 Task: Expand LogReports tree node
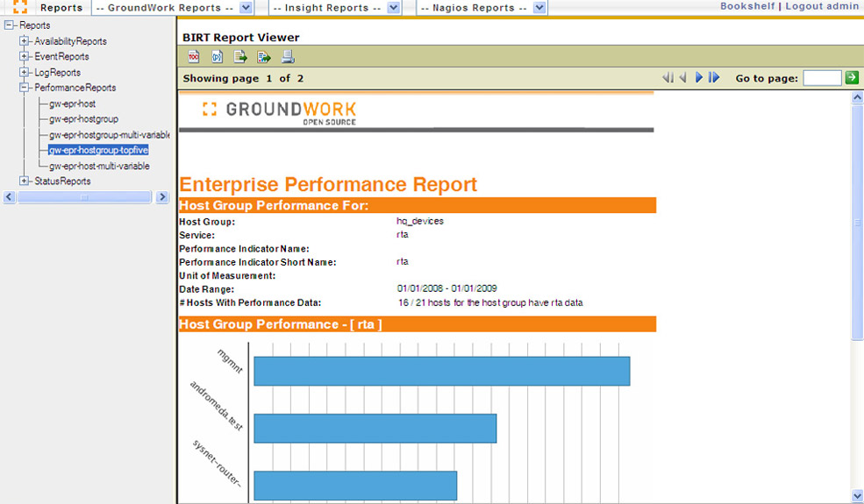coord(24,72)
